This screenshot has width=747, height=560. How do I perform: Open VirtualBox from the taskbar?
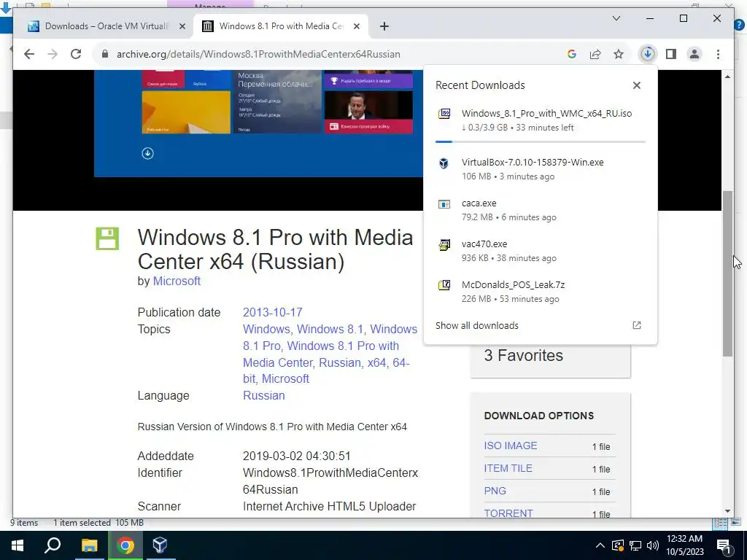(160, 545)
